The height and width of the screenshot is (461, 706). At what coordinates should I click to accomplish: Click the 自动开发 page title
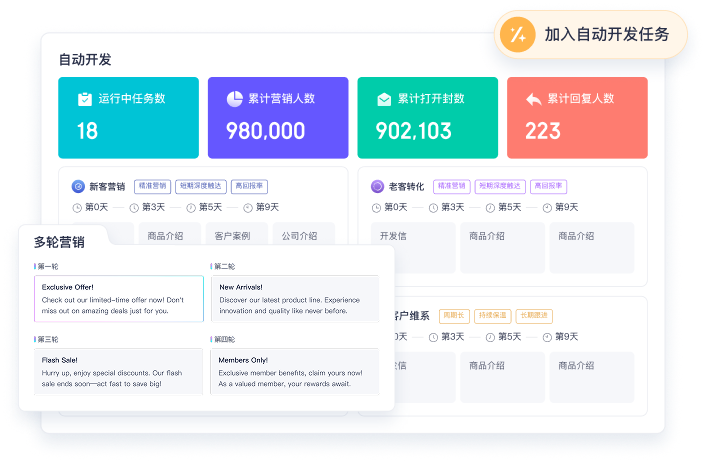(85, 59)
